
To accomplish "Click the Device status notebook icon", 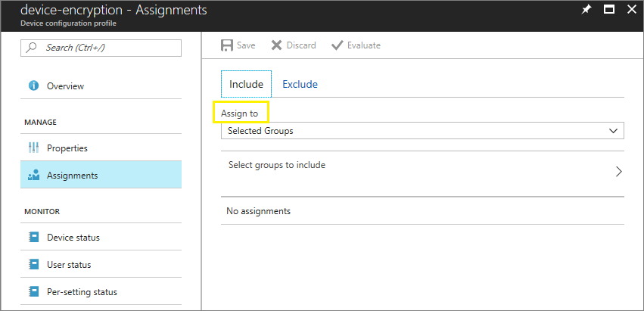I will 33,238.
